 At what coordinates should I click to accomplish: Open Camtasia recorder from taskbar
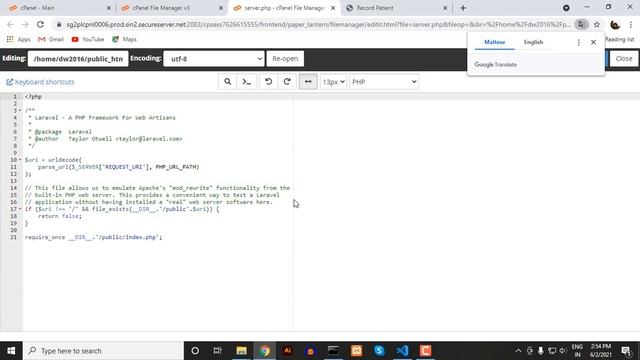425,351
